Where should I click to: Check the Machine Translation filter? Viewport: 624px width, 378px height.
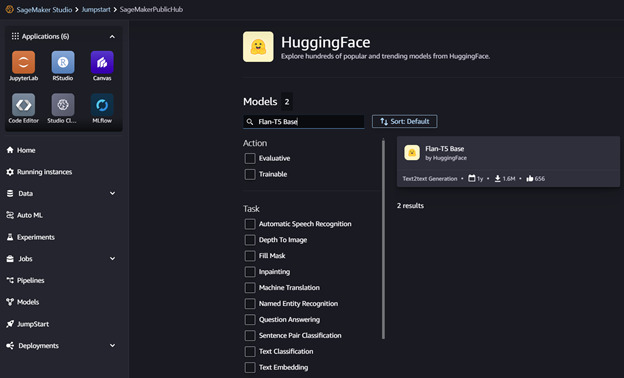point(250,288)
